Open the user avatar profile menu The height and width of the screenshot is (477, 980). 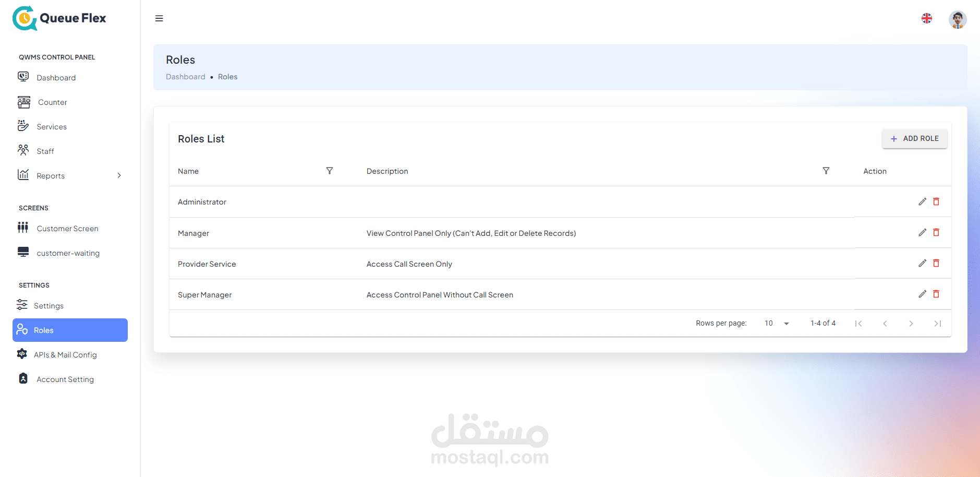point(958,19)
